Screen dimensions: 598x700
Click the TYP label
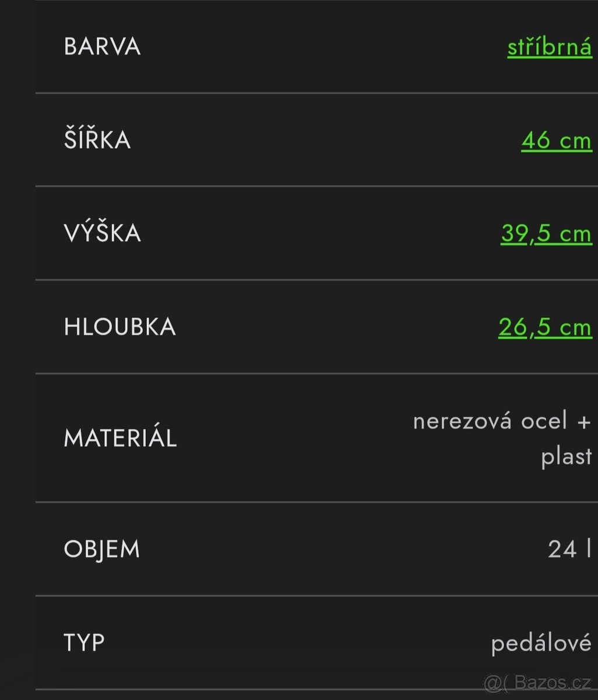pyautogui.click(x=84, y=643)
